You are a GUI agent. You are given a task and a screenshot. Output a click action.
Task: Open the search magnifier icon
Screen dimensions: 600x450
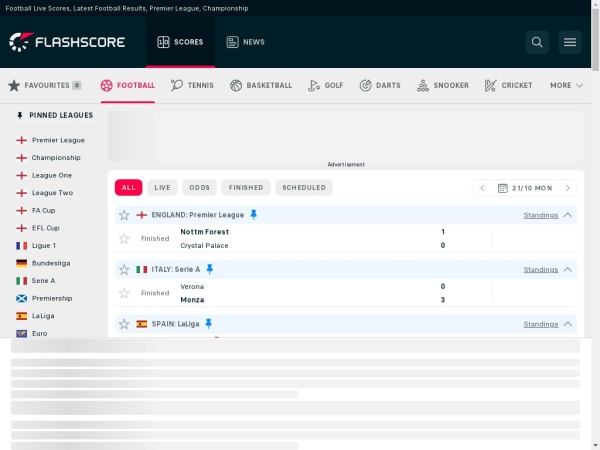[537, 42]
